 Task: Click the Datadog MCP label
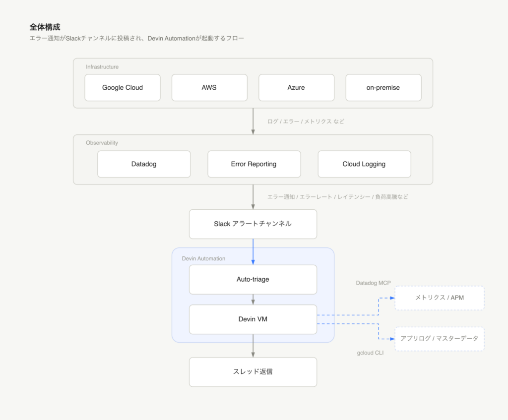click(x=373, y=283)
